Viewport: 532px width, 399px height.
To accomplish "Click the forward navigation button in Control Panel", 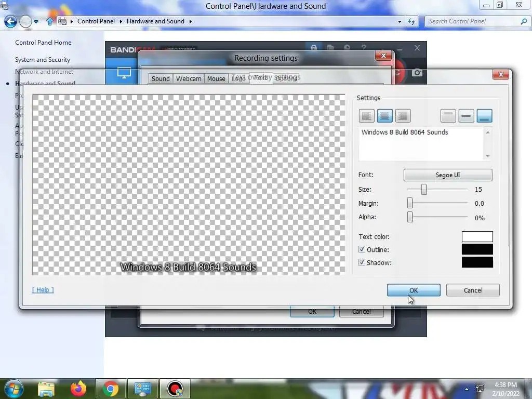I will pyautogui.click(x=25, y=21).
